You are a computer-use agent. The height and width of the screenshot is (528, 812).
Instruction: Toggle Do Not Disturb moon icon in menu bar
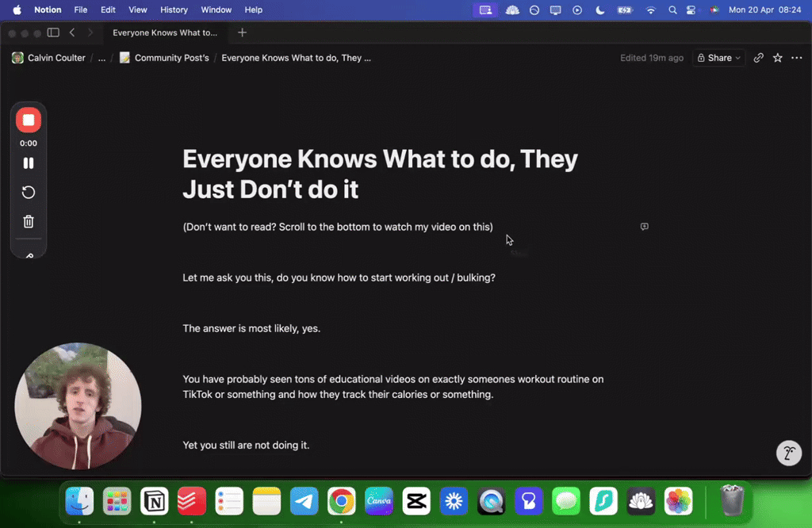pos(599,10)
